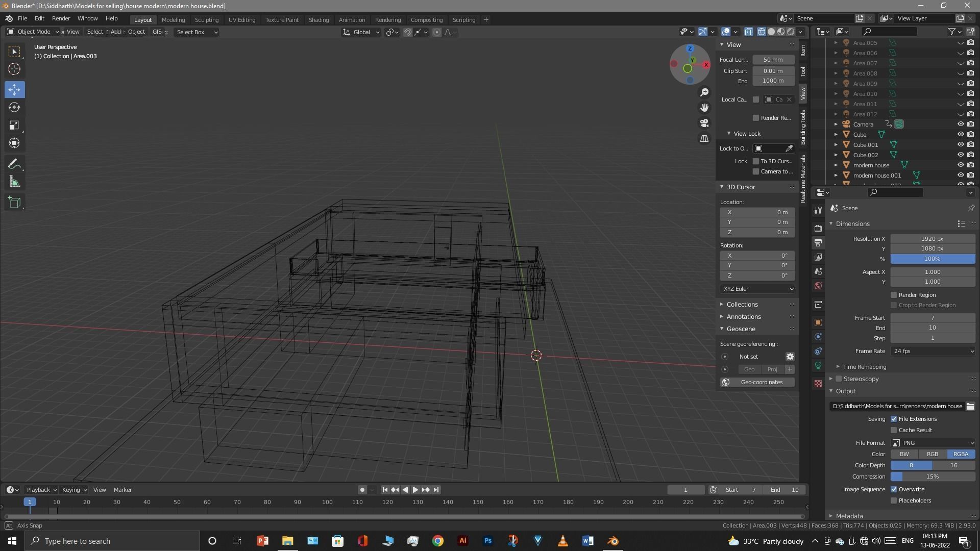Select the Cursor tool in toolbar
The height and width of the screenshot is (551, 980).
pos(14,69)
